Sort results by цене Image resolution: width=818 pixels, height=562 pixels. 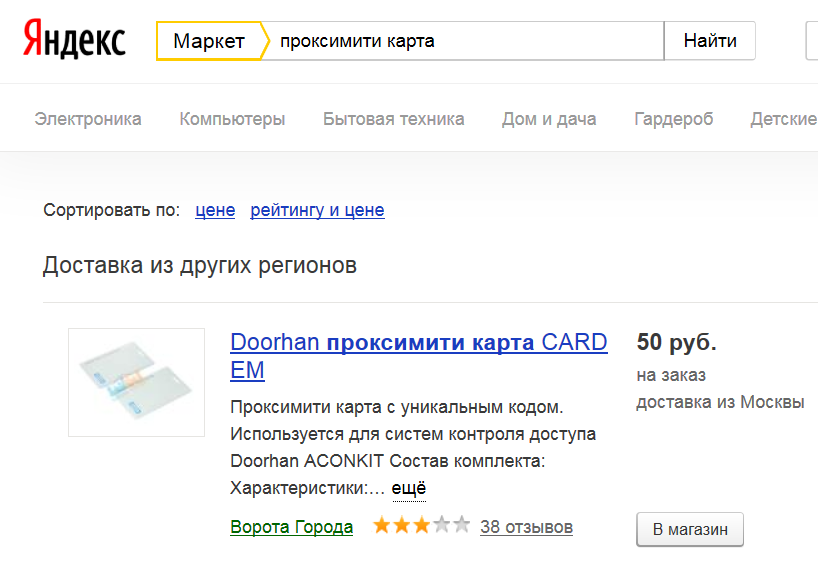click(x=215, y=210)
